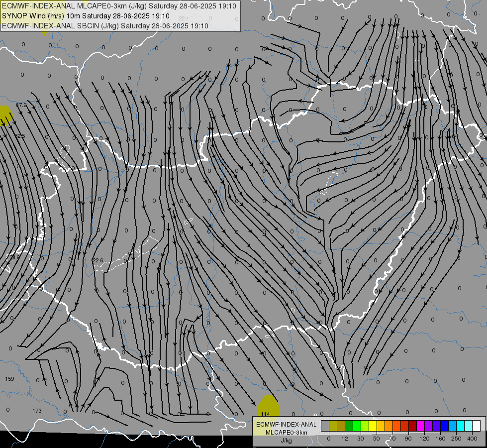
Task: Click the 50 tick label on color scale
Action: click(377, 439)
